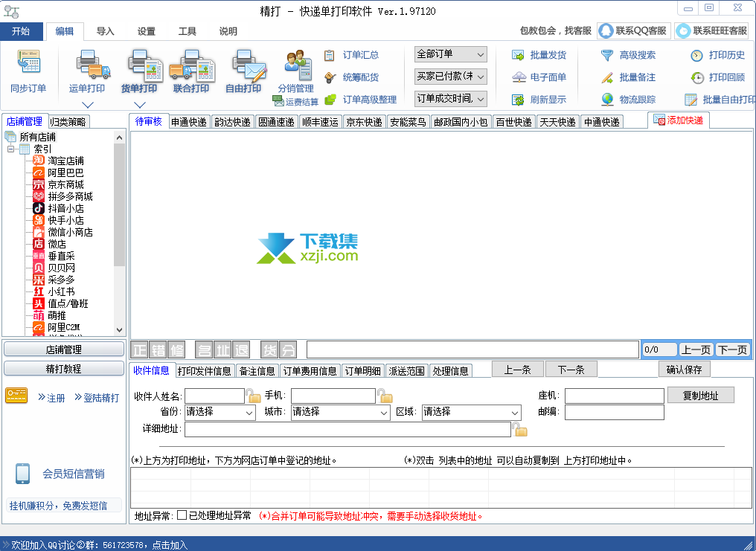Switch to the 开始 ribbon tab

(x=22, y=31)
